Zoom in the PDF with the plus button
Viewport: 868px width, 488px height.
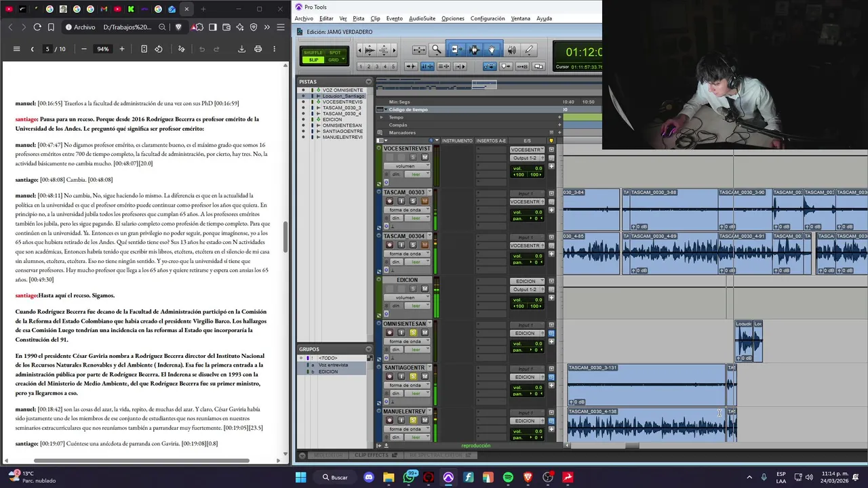click(x=122, y=49)
